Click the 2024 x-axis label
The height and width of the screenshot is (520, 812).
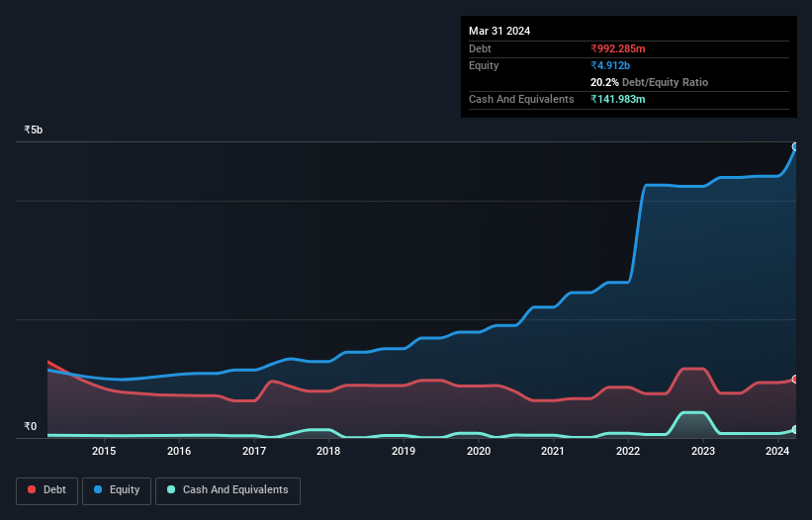pos(777,451)
